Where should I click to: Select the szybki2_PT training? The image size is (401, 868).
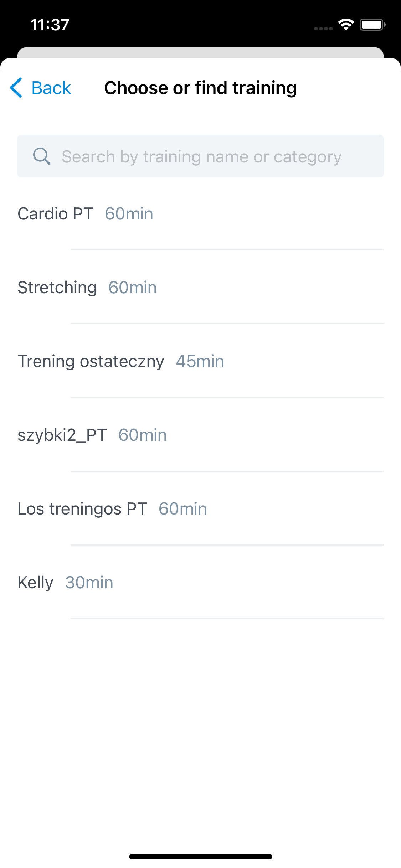click(62, 435)
